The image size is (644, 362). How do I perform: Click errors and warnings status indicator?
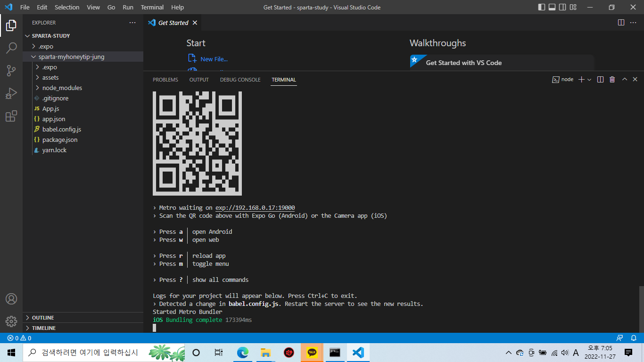19,338
